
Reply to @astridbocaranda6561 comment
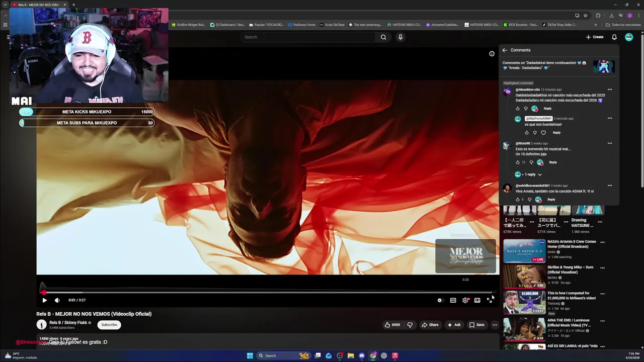[x=551, y=200]
